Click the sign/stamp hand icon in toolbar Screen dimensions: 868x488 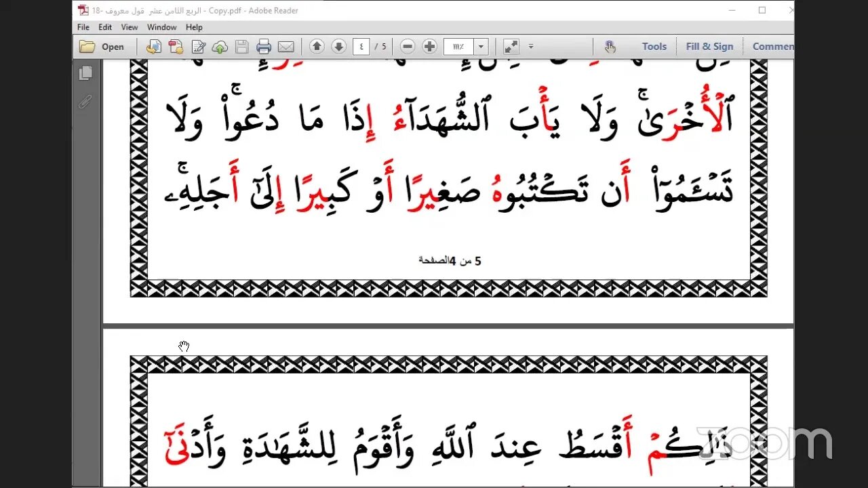[x=610, y=47]
